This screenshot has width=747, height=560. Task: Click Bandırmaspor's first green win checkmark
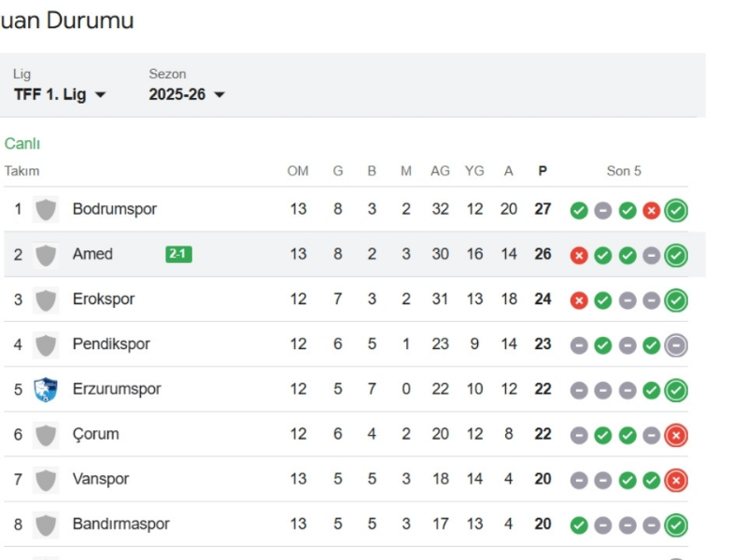point(577,524)
